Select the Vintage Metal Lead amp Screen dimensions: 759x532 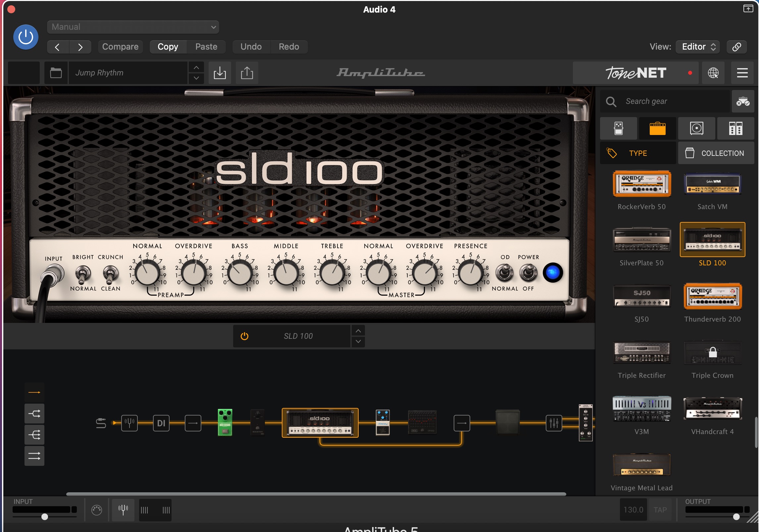click(x=642, y=465)
